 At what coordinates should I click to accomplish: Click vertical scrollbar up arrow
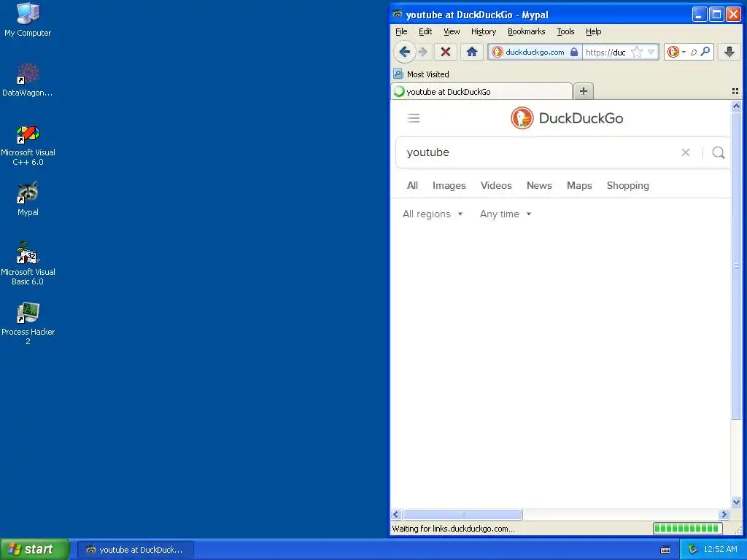(736, 106)
